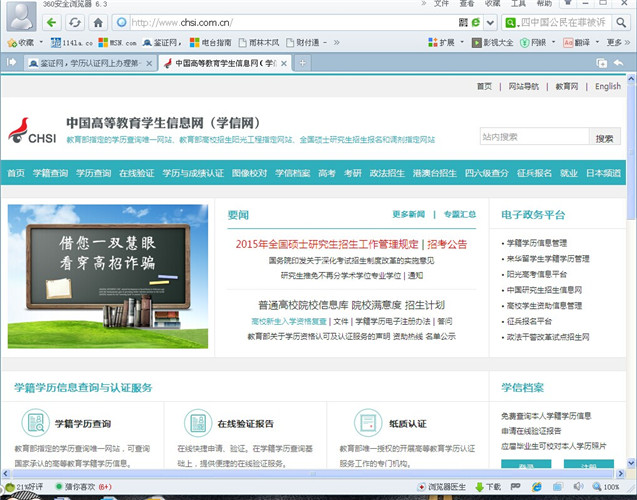
Task: Open the 工具 menu
Action: [x=518, y=4]
